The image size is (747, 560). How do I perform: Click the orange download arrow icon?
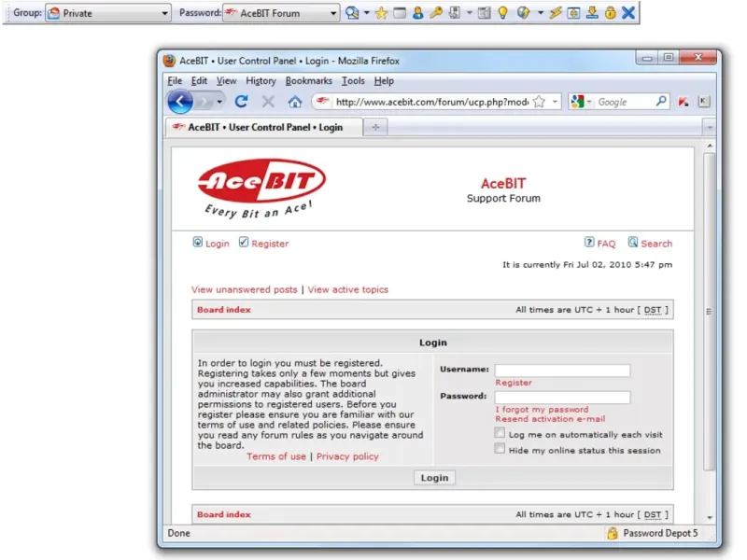[x=592, y=13]
